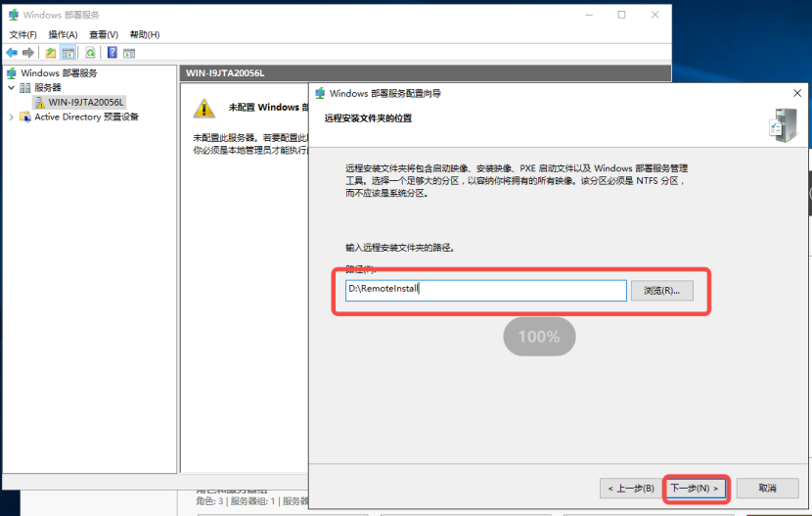
Task: Toggle the show/hide console tree icon
Action: click(68, 53)
